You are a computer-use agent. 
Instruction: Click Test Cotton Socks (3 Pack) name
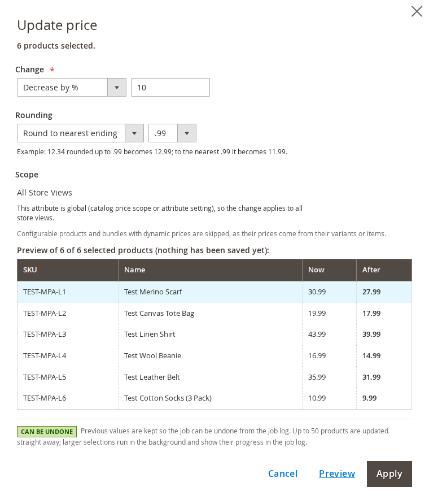tap(168, 398)
